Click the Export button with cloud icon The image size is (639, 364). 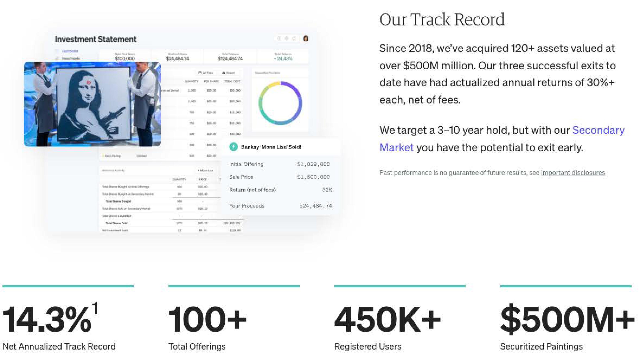pos(228,73)
